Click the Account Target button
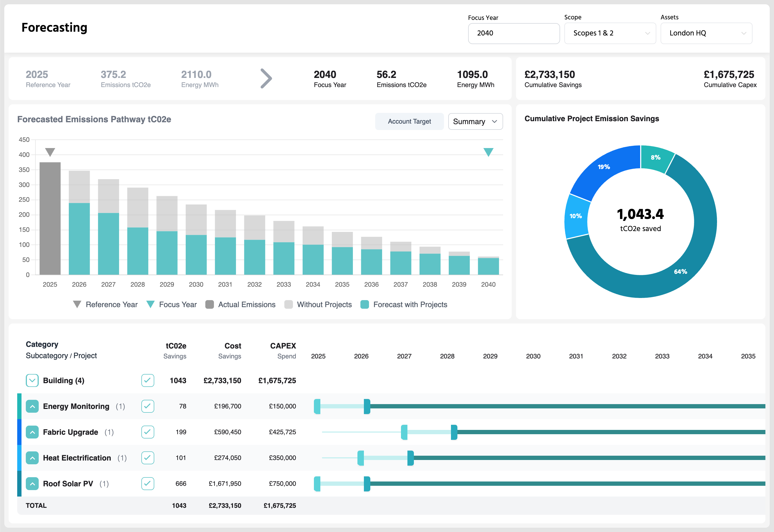774x532 pixels. click(x=409, y=121)
